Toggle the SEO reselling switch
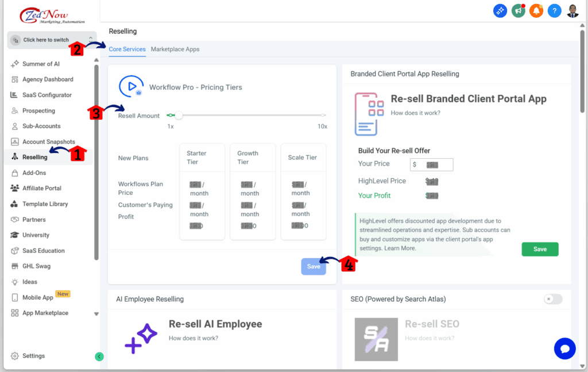The width and height of the screenshot is (588, 372). (553, 299)
